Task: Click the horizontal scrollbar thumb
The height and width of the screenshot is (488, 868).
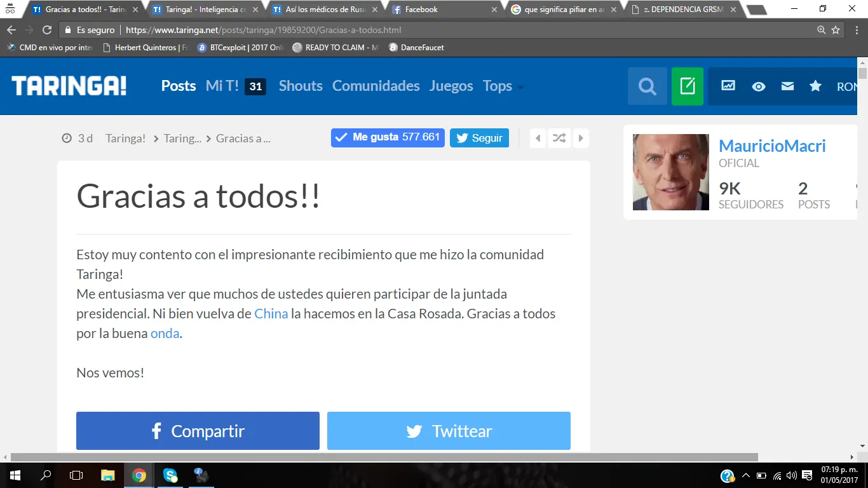Action: tap(384, 457)
